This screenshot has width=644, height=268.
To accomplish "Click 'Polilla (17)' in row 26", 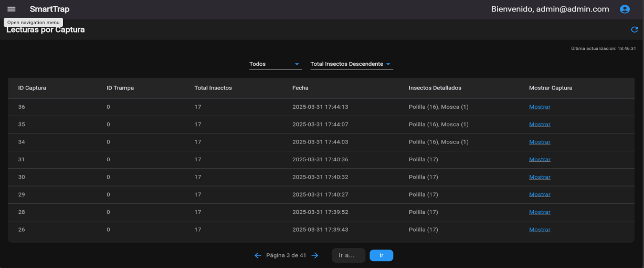I will (x=424, y=230).
